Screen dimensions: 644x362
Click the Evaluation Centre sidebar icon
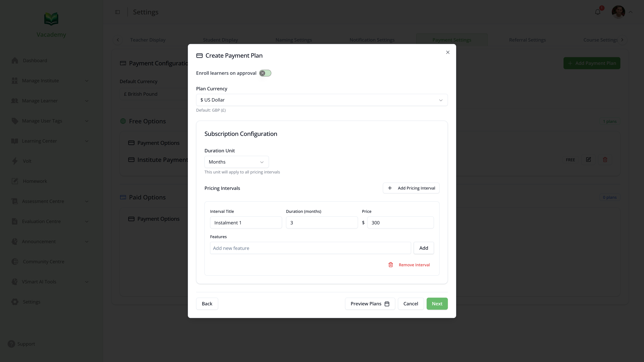tap(14, 221)
